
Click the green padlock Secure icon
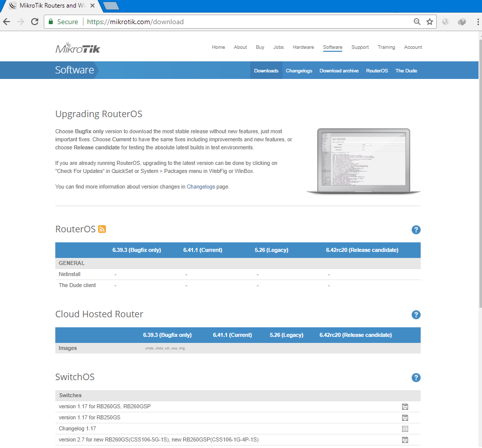click(51, 22)
